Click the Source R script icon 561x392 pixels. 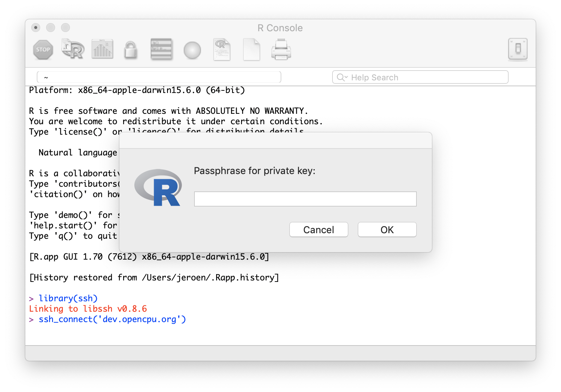click(73, 50)
